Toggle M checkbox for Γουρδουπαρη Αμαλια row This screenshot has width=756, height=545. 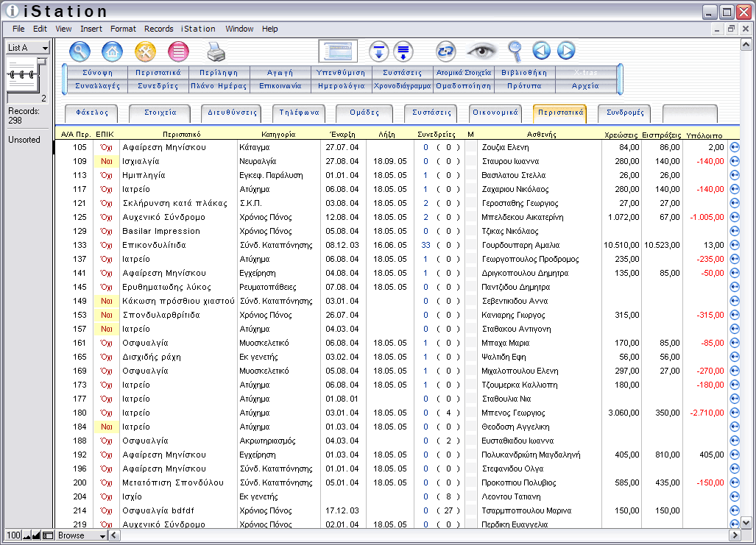click(x=471, y=245)
